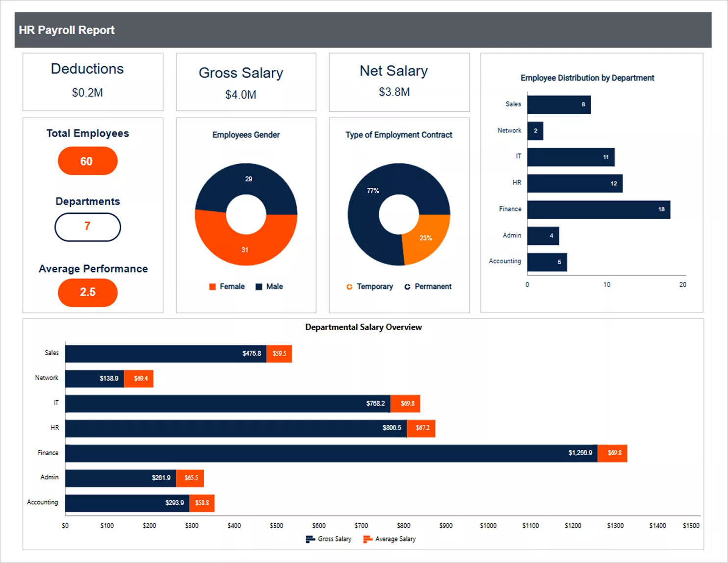Click the Average Performance 2.5 badge
The image size is (728, 563).
88,292
